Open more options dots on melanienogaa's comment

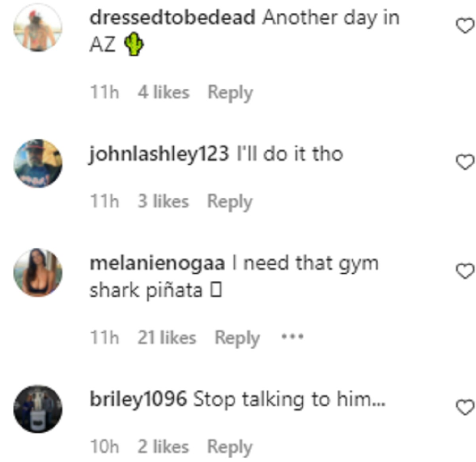point(292,337)
